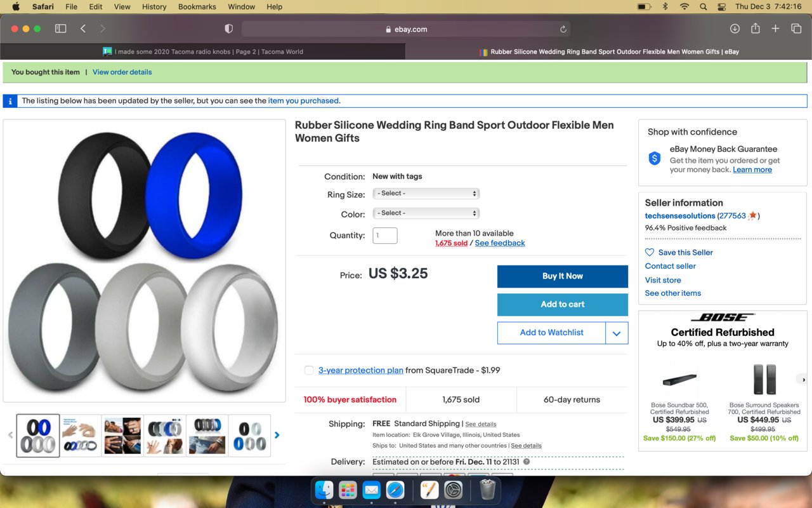
Task: Open the Edit menu
Action: click(x=96, y=6)
